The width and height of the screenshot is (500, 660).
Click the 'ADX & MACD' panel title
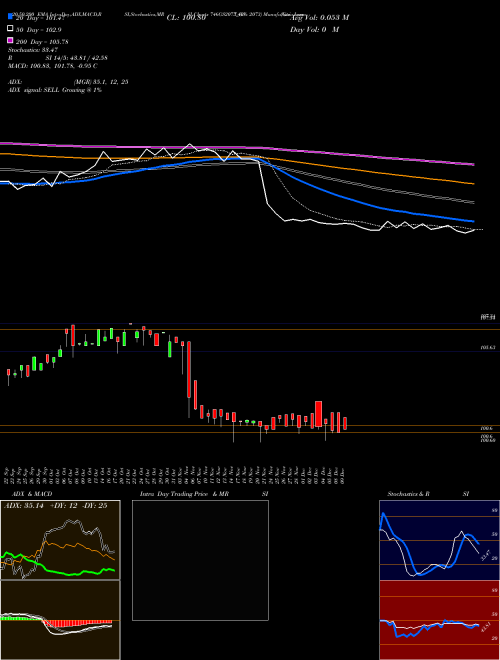pos(32,494)
